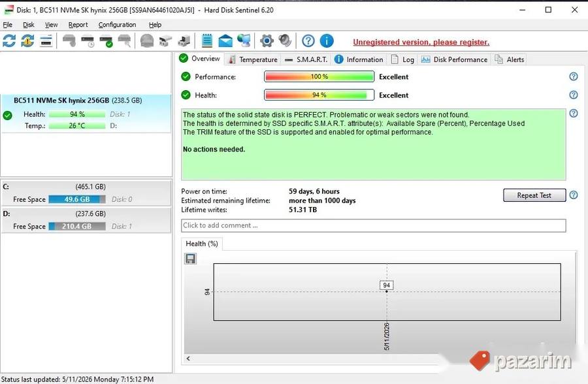Click the Repeat Test button
Viewport: 588px width, 384px height.
click(x=534, y=195)
